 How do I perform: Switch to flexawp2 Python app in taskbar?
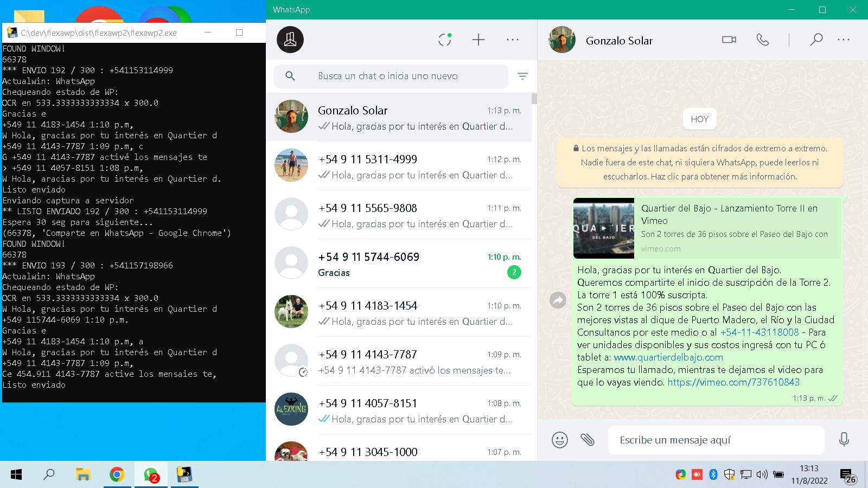[x=184, y=475]
